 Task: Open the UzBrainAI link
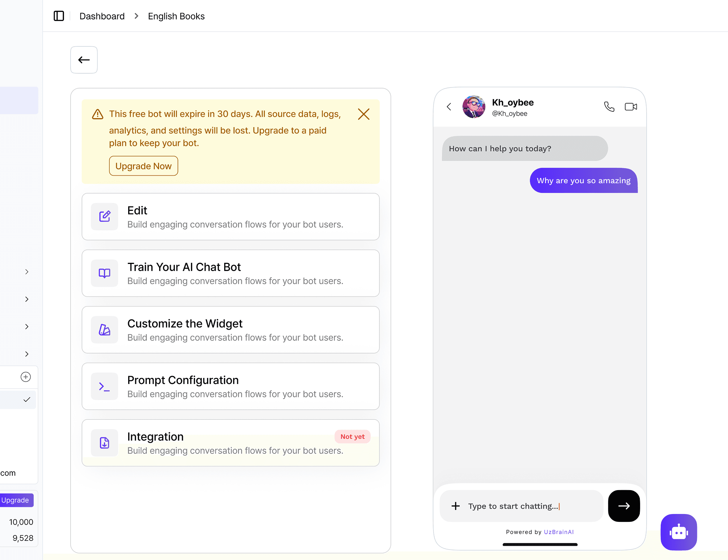click(558, 532)
